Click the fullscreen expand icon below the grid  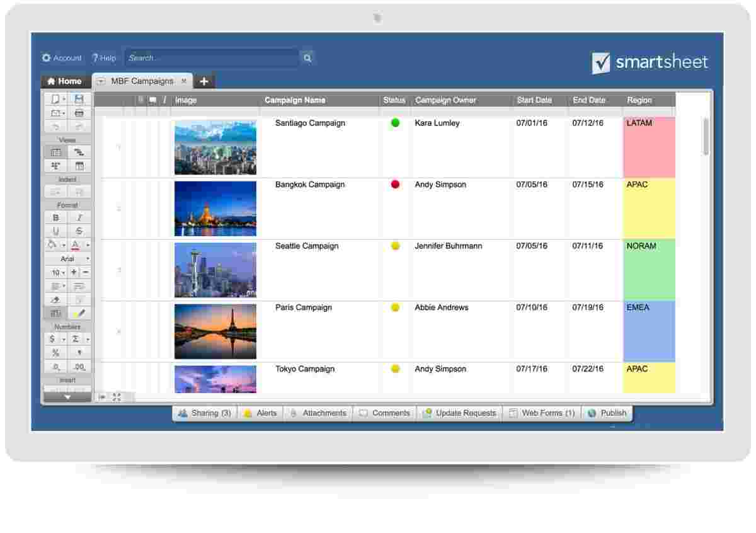[x=117, y=397]
